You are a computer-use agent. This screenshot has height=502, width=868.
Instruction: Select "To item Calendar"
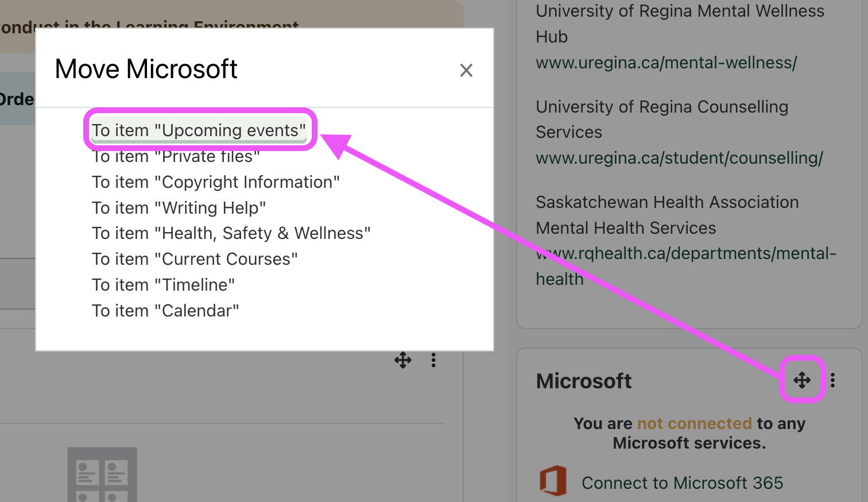(166, 310)
